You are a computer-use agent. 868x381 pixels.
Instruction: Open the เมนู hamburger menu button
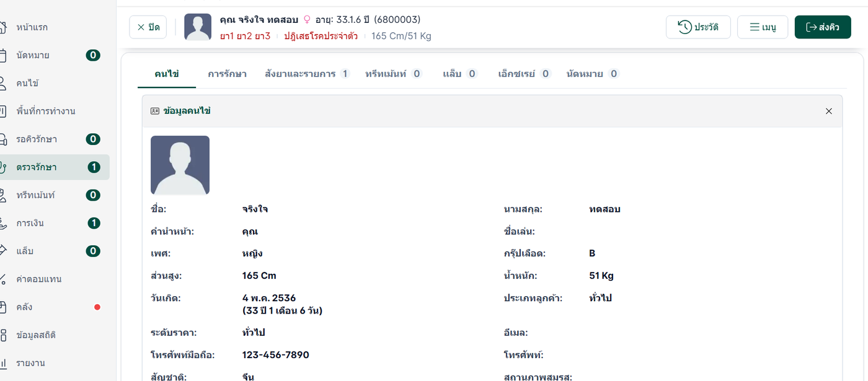tap(763, 27)
